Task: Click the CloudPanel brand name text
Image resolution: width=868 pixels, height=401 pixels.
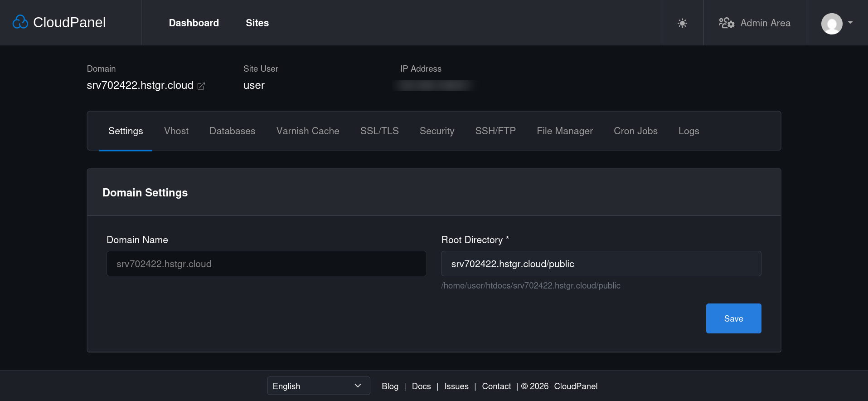Action: tap(69, 22)
